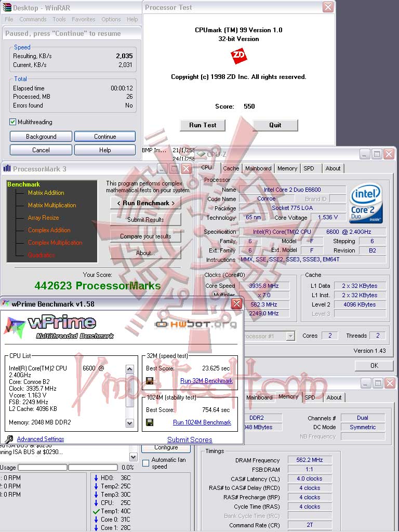This screenshot has width=399, height=532.
Task: Click the WinRAR Cancel button
Action: coord(41,150)
